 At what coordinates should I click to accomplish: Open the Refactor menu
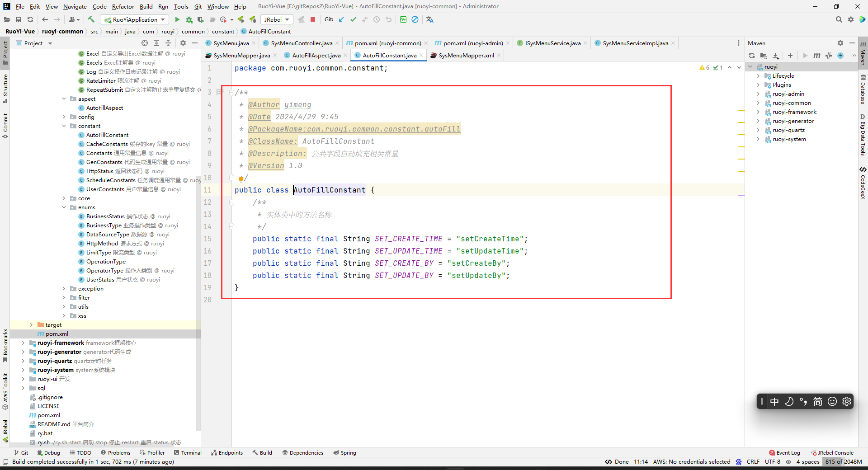123,6
